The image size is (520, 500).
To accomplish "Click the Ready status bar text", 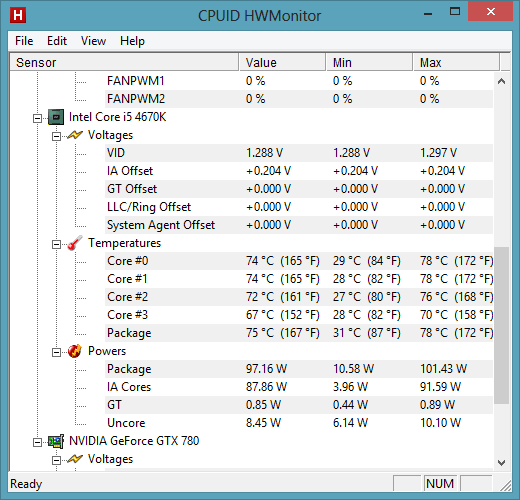I will point(26,484).
